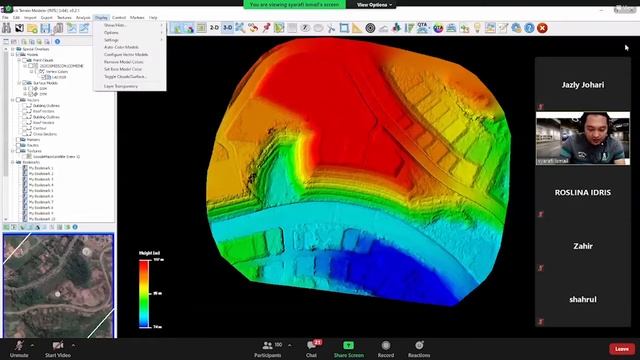Click the binoculars search icon in toolbar
640x360 pixels.
point(7,28)
